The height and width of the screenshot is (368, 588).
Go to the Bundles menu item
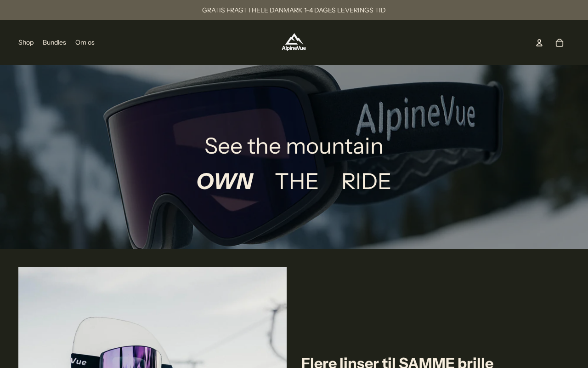point(54,42)
